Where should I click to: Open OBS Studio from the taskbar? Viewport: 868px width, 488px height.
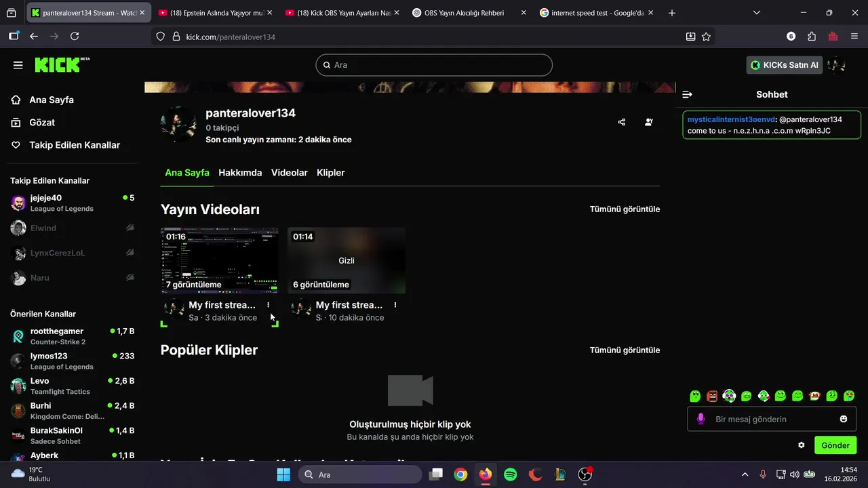coord(585,474)
